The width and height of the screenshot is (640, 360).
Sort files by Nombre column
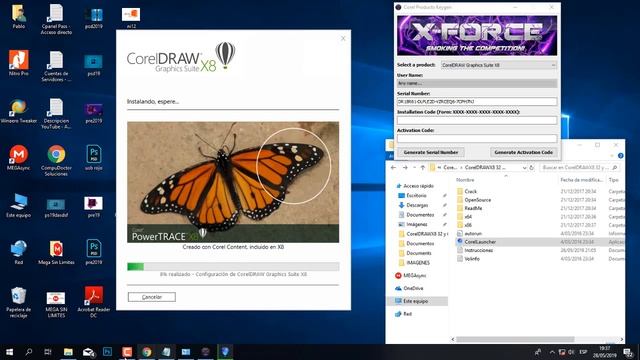[465, 180]
